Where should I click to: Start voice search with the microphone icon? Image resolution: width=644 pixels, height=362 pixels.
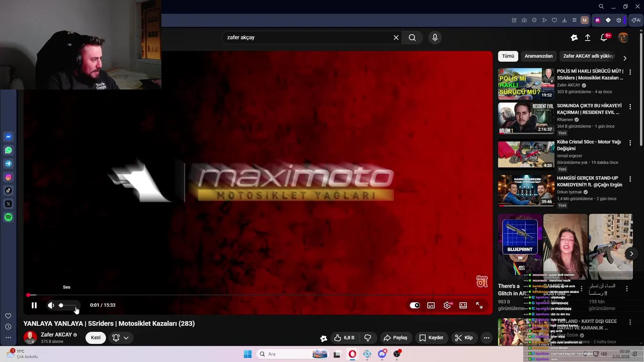435,37
